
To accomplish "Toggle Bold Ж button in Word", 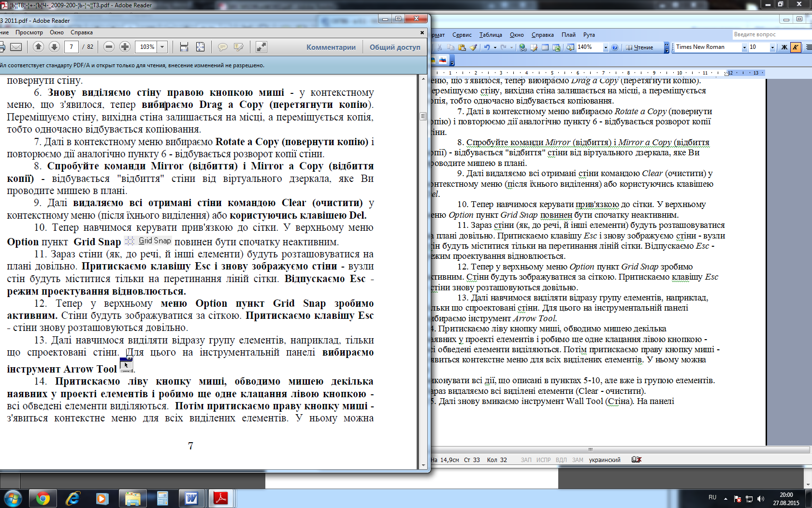I will coord(784,47).
